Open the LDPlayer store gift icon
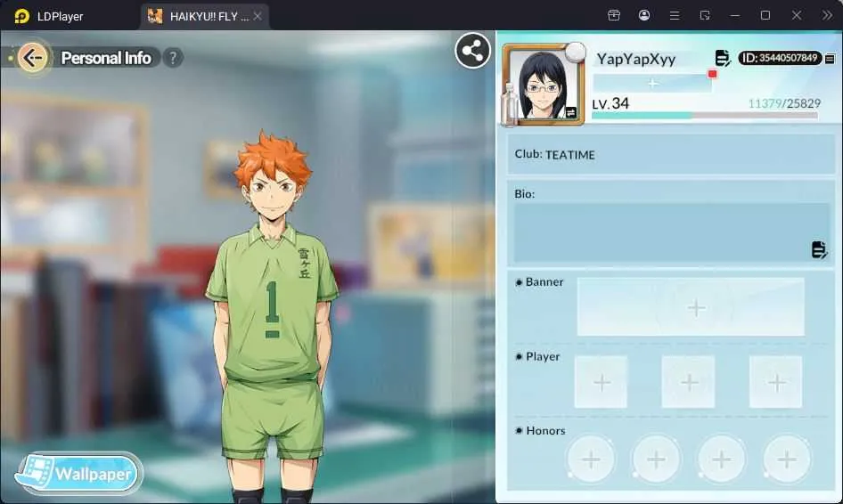The width and height of the screenshot is (843, 504). (613, 15)
